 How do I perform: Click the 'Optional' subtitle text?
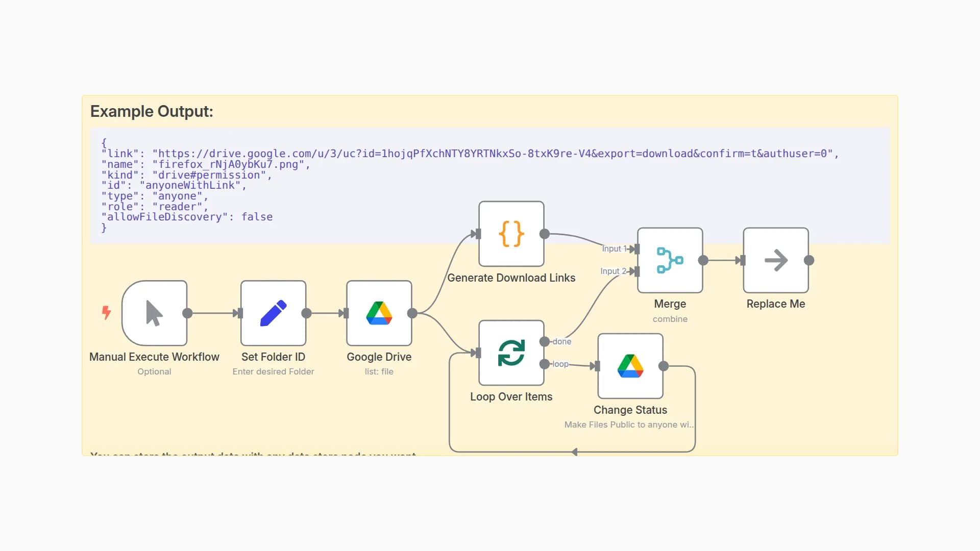click(x=154, y=371)
